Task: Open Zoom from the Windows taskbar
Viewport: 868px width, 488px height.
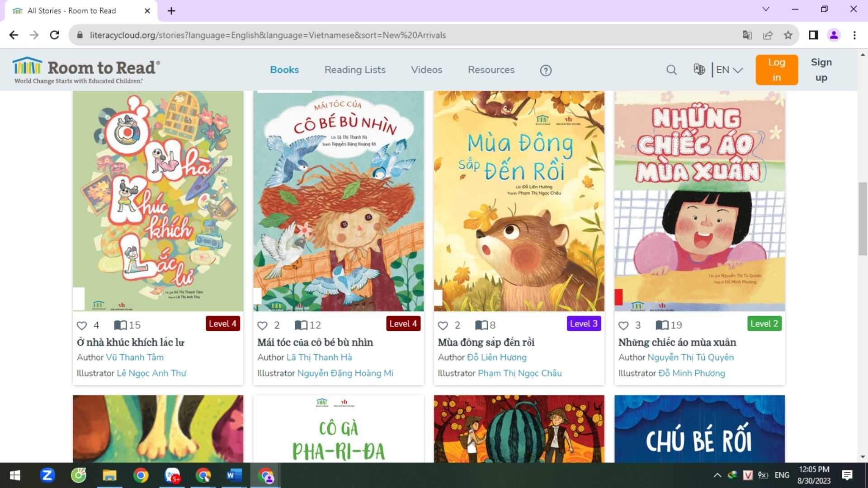Action: click(47, 475)
